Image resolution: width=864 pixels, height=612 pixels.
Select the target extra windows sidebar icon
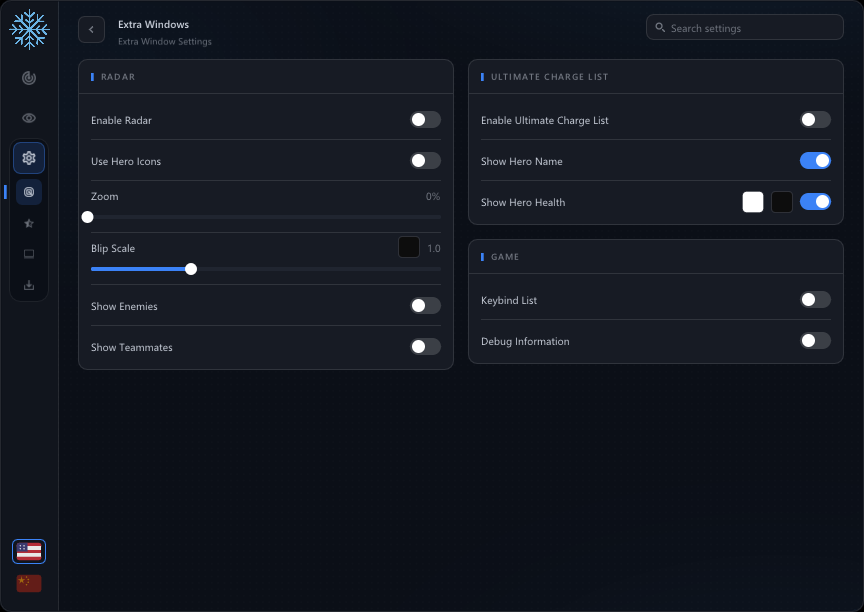pos(29,192)
